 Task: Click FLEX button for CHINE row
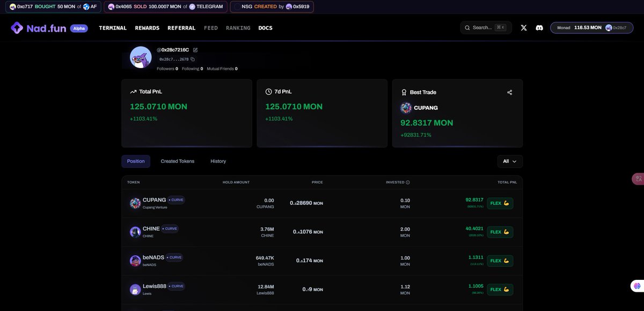tap(500, 232)
